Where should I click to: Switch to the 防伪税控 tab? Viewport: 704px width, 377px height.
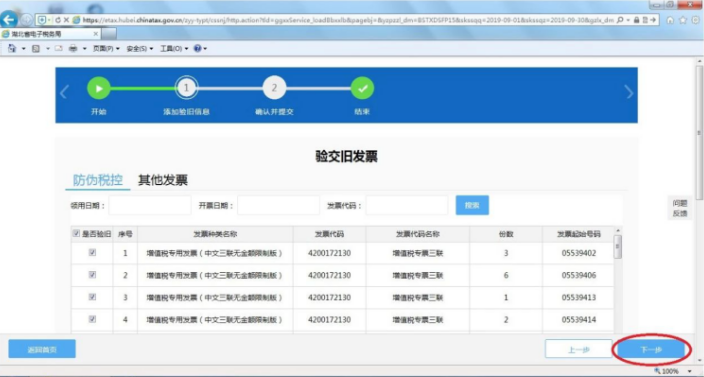click(x=98, y=180)
